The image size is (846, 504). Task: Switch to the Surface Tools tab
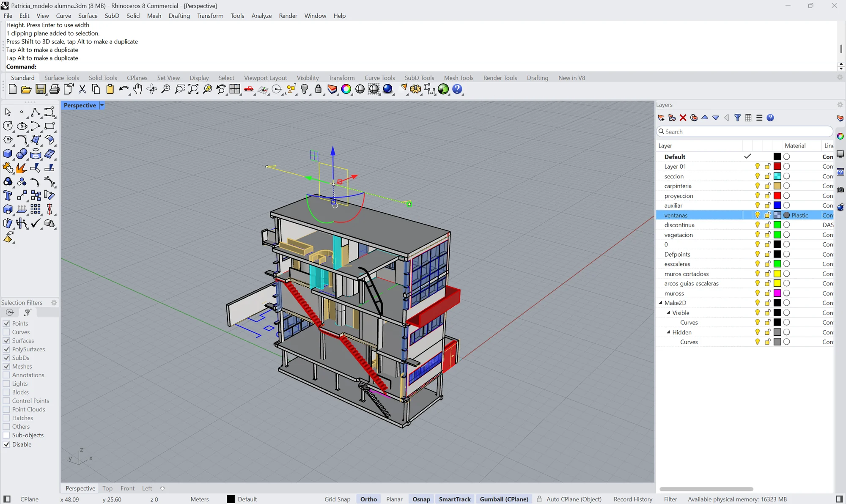click(x=62, y=78)
